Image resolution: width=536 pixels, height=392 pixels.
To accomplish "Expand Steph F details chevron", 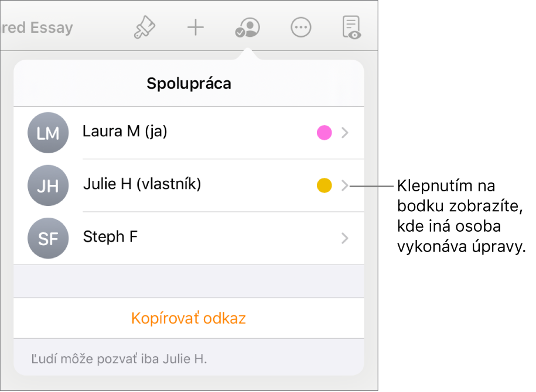I will [345, 238].
